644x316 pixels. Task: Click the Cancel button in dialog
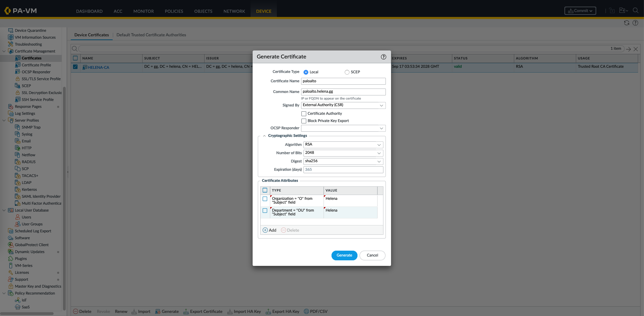(x=372, y=255)
